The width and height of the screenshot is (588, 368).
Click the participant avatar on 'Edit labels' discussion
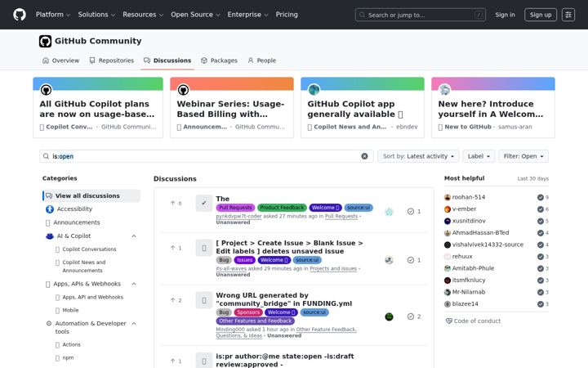[x=390, y=260]
